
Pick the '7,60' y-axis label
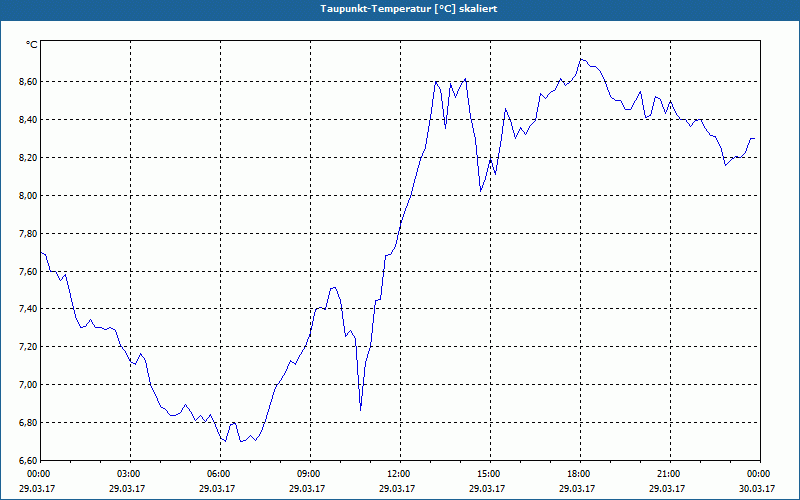click(x=29, y=271)
